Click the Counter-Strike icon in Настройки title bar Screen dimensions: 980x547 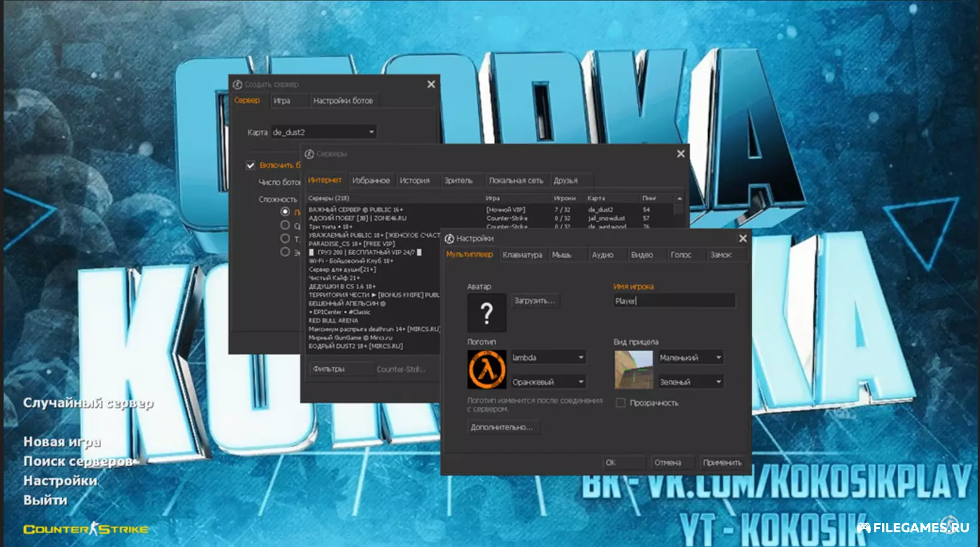click(450, 239)
